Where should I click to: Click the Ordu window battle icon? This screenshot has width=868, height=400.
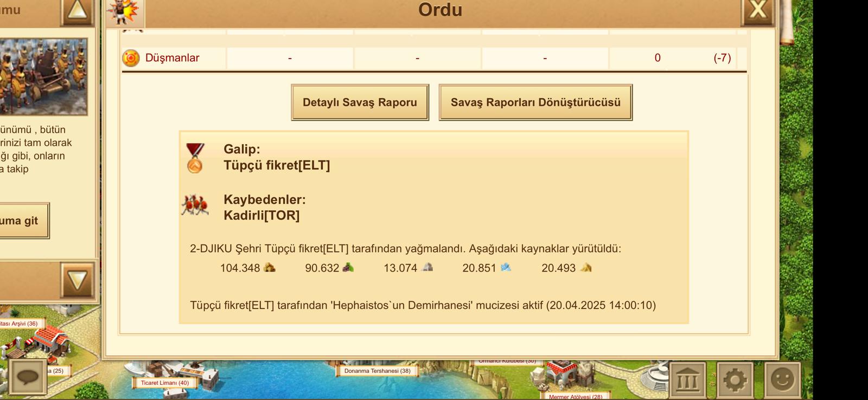pyautogui.click(x=124, y=12)
